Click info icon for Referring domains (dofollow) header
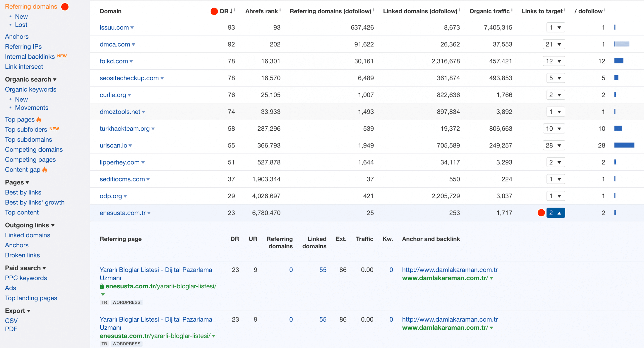644x348 pixels. [x=373, y=10]
